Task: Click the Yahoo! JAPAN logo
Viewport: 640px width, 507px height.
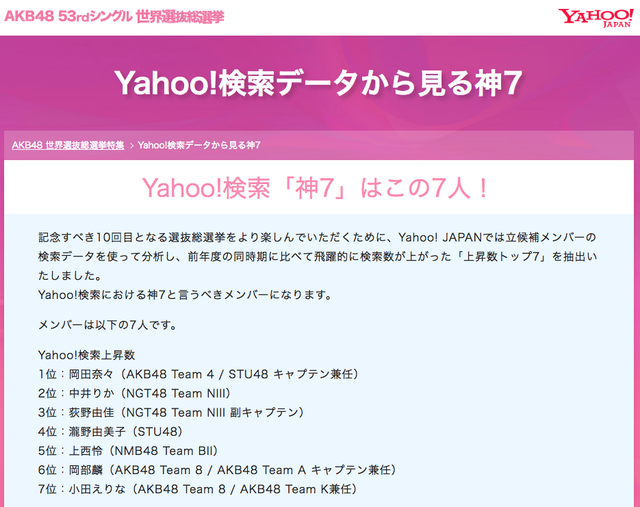Action: point(596,18)
